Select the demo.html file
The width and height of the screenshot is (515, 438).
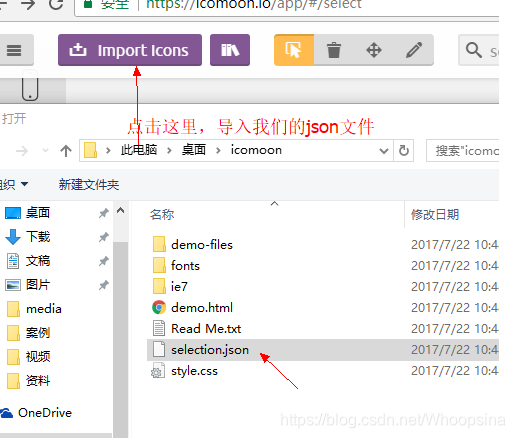(x=202, y=308)
